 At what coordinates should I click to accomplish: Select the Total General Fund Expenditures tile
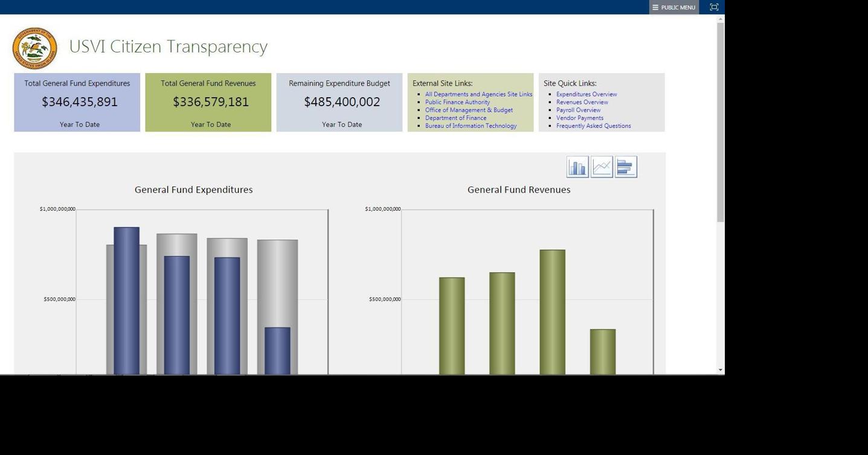pyautogui.click(x=77, y=103)
